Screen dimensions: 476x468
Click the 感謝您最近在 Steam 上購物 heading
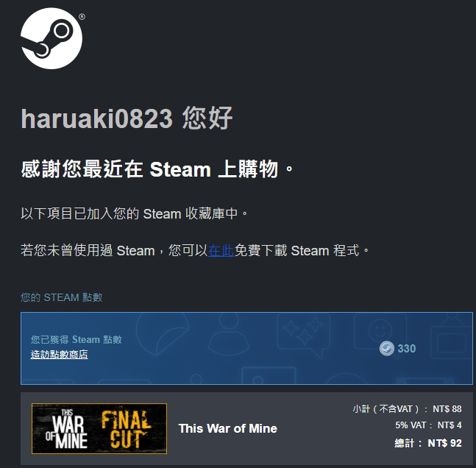[x=157, y=169]
